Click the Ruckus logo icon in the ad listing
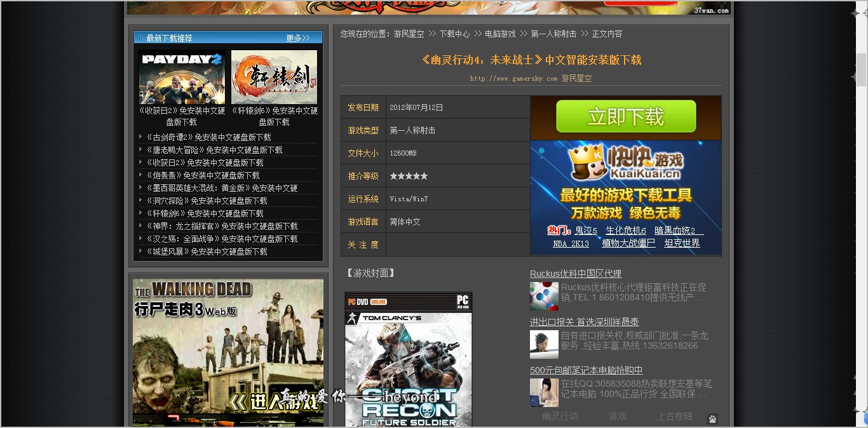The width and height of the screenshot is (868, 428). pos(544,296)
